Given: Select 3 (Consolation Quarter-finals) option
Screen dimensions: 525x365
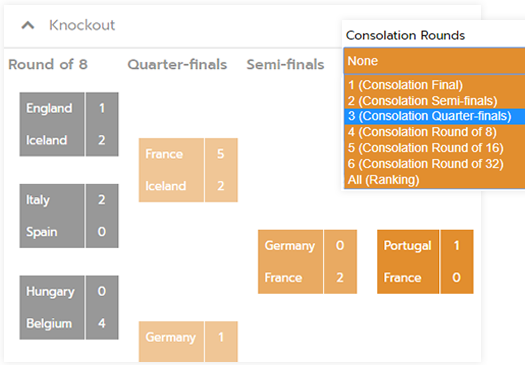Looking at the screenshot, I should 434,116.
